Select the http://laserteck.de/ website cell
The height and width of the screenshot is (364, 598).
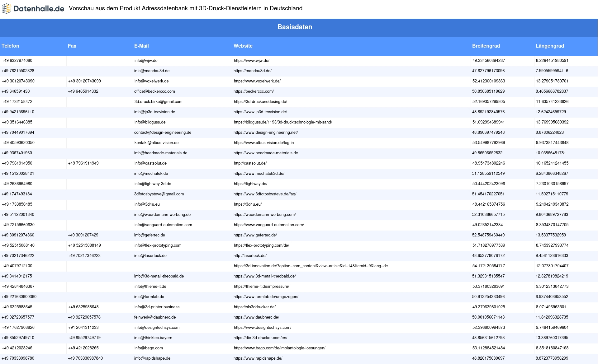[x=250, y=256]
